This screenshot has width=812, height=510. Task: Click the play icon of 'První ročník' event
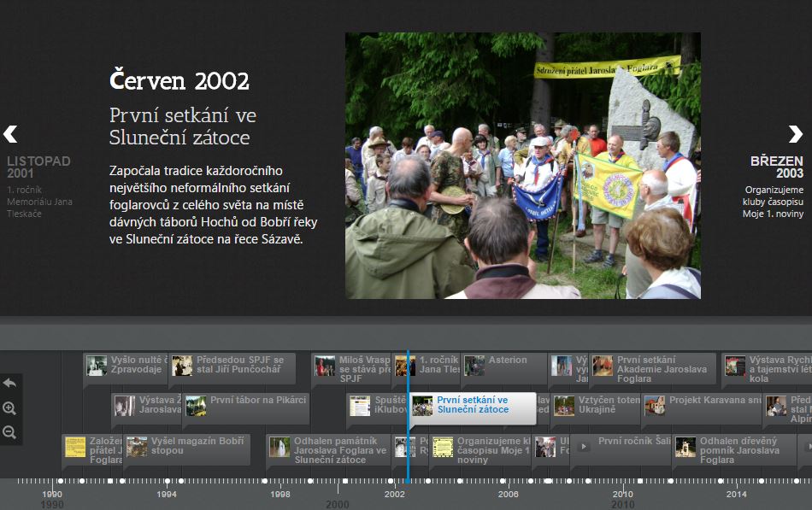(x=584, y=445)
